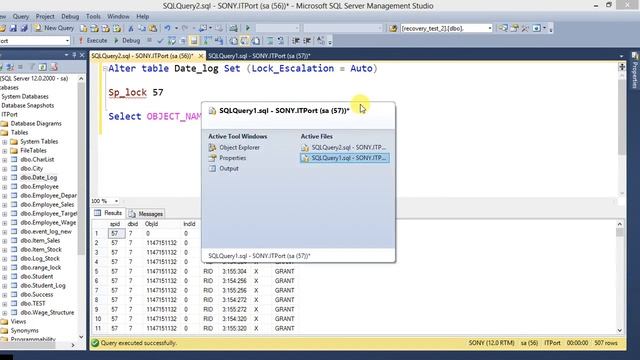Image resolution: width=640 pixels, height=360 pixels.
Task: Click the Properties side tab on right edge
Action: 635,70
